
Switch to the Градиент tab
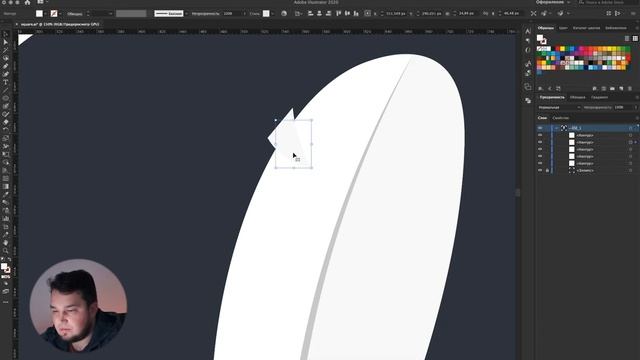click(x=599, y=97)
